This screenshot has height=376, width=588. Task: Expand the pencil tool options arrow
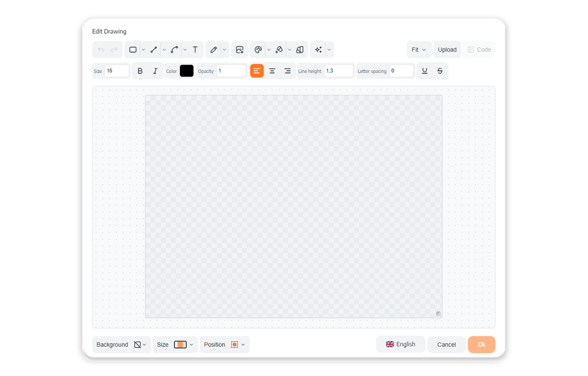(x=224, y=50)
